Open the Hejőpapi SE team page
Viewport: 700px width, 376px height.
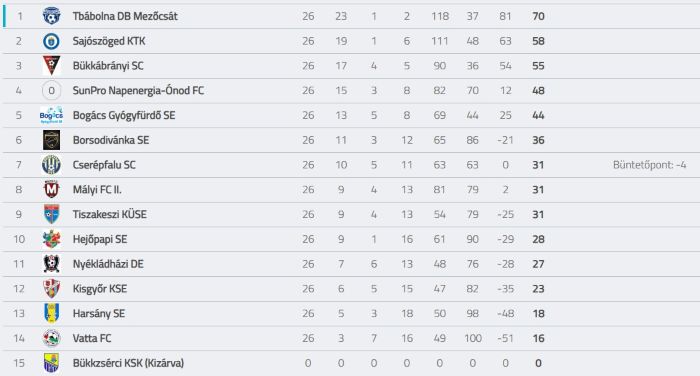[x=100, y=239]
